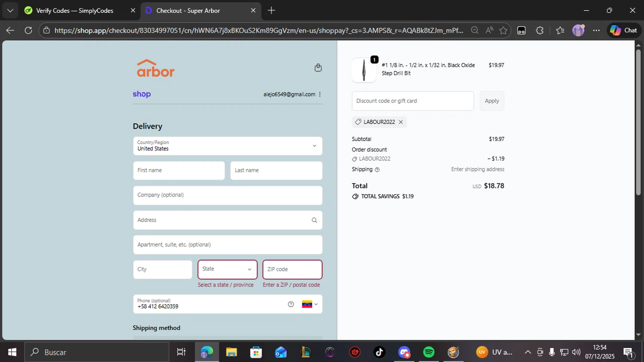Open Spotify from taskbar
The height and width of the screenshot is (362, 644).
tap(429, 352)
